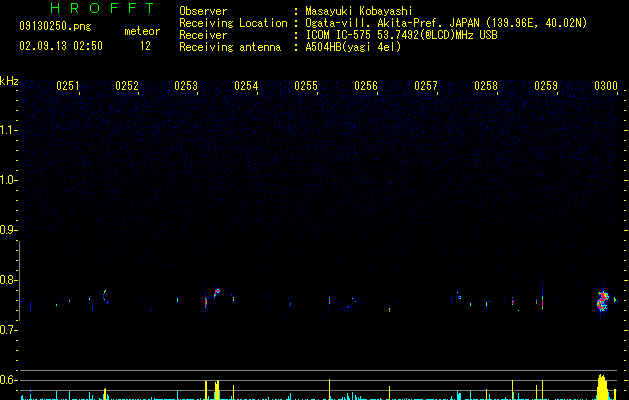Click the Receiver label text

click(203, 35)
